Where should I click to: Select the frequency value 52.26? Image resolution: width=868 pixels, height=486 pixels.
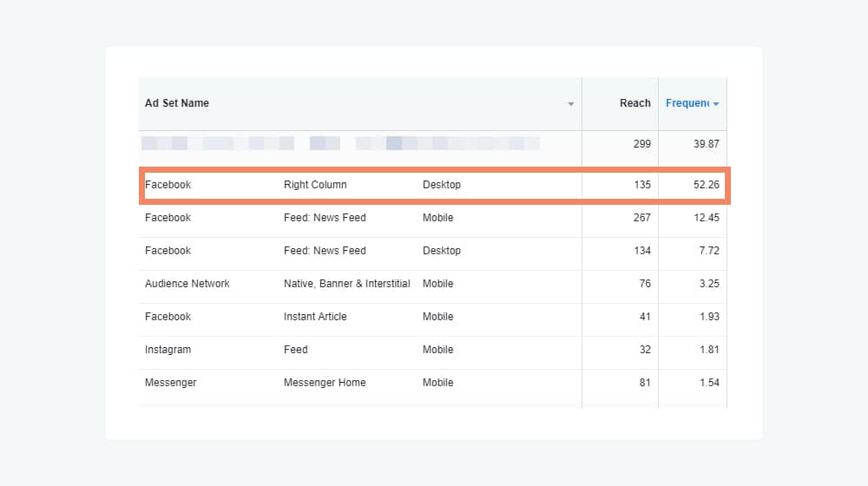(x=706, y=185)
